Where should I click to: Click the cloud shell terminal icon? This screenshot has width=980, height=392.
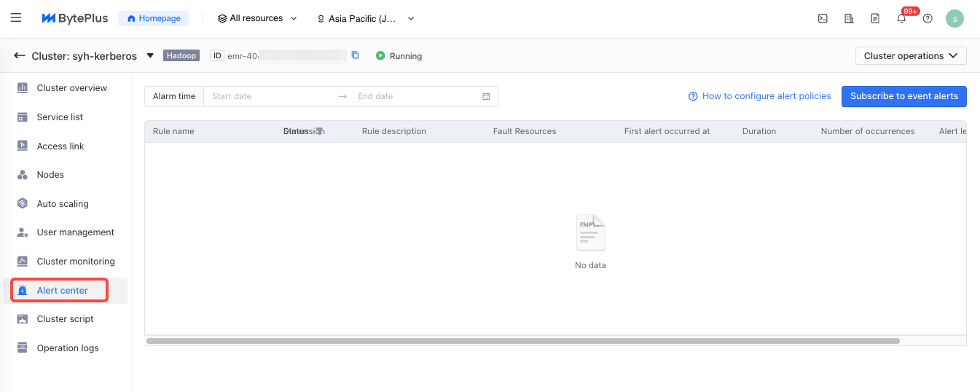point(823,19)
